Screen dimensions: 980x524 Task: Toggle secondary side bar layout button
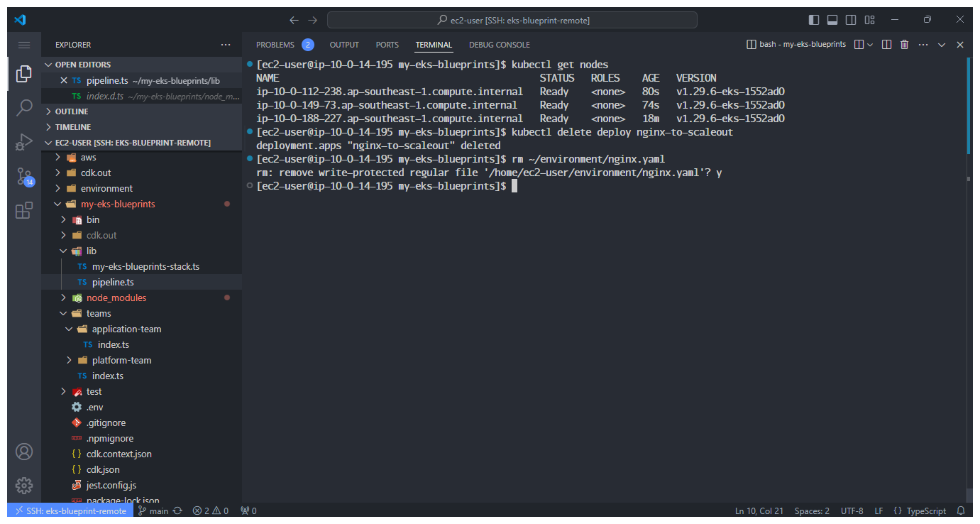pyautogui.click(x=851, y=20)
